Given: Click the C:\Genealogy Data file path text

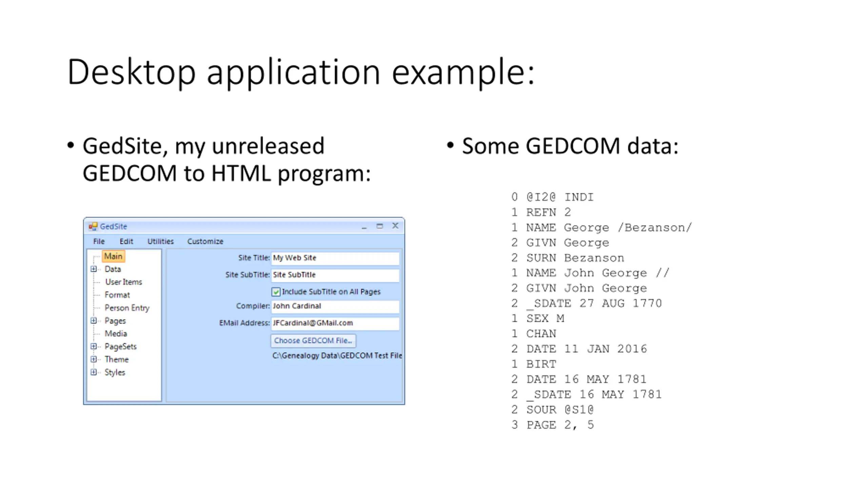Looking at the screenshot, I should pyautogui.click(x=337, y=355).
